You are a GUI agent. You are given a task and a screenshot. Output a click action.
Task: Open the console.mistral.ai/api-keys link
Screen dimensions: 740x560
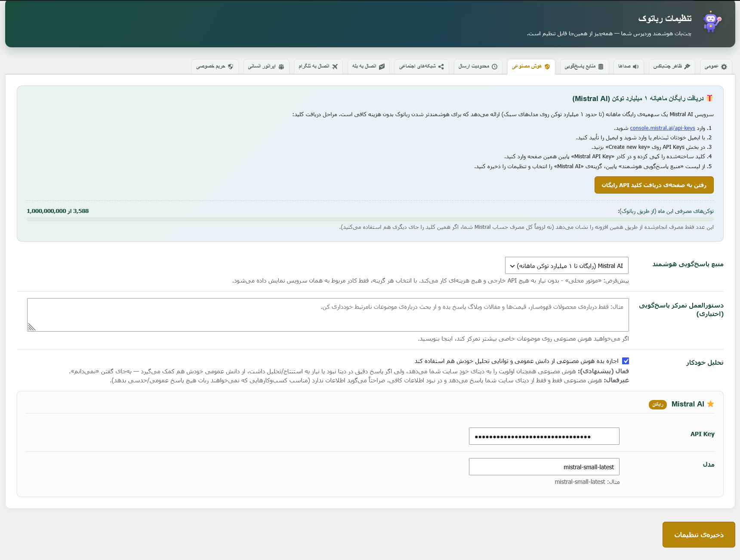click(663, 128)
